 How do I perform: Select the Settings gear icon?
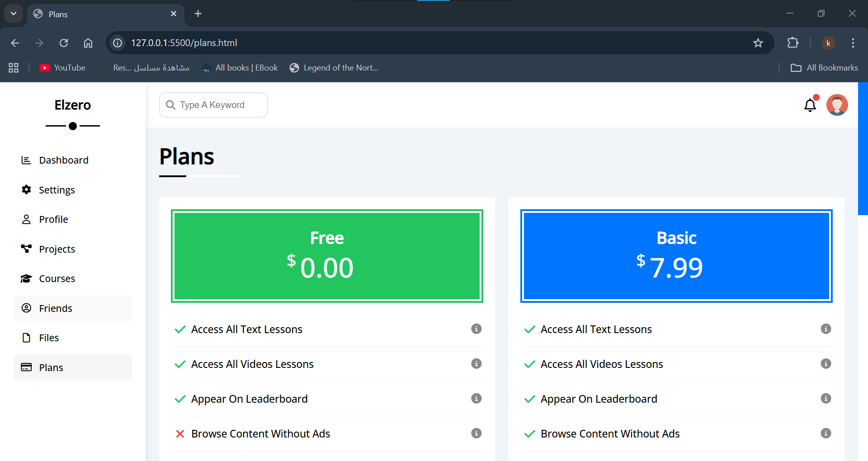26,189
